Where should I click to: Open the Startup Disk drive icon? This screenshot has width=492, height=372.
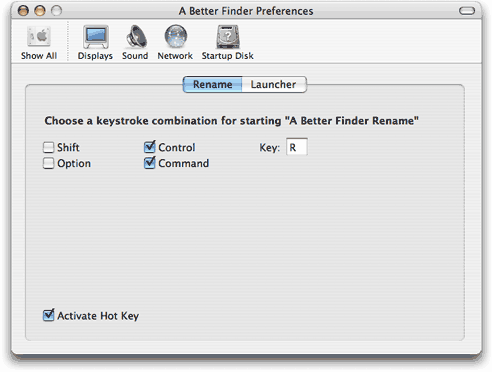coord(228,36)
